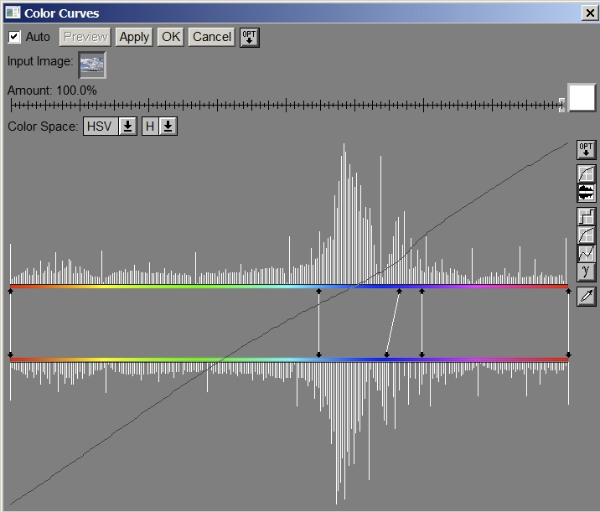
Task: Click the white color swatch box
Action: (582, 98)
